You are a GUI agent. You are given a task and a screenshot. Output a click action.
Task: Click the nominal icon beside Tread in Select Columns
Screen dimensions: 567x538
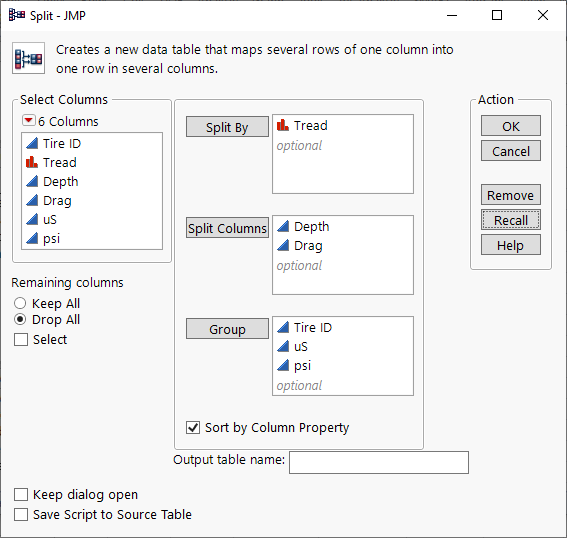pos(32,162)
